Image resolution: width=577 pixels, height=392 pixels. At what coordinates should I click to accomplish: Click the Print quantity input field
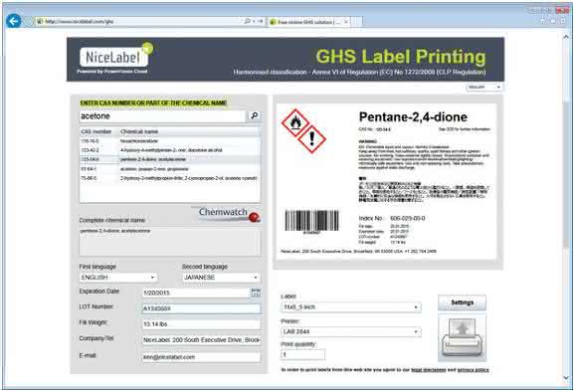coord(303,354)
